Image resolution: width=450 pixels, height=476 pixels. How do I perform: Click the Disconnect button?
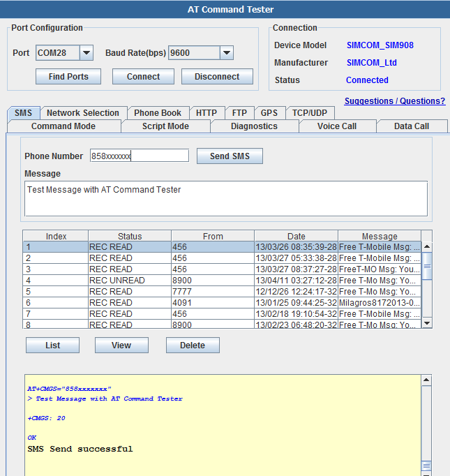tap(217, 77)
